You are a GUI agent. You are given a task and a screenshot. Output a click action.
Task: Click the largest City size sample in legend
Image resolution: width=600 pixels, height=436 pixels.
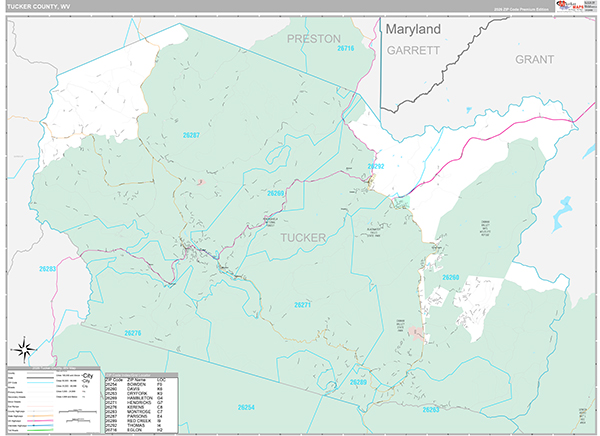tap(88, 376)
